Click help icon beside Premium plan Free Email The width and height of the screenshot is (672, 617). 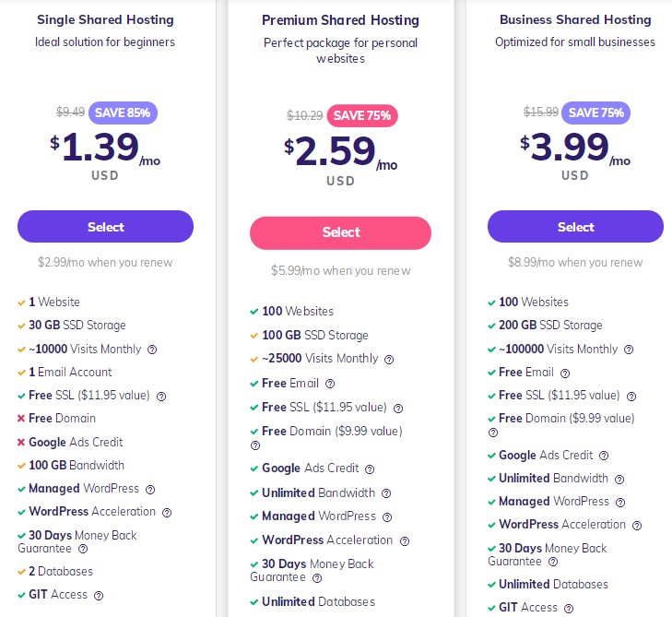click(330, 384)
